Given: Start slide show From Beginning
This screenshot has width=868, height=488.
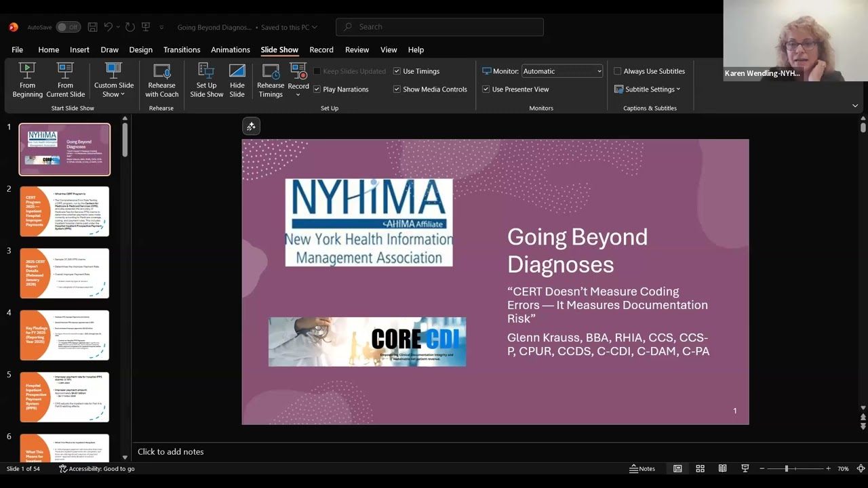Looking at the screenshot, I should point(27,80).
